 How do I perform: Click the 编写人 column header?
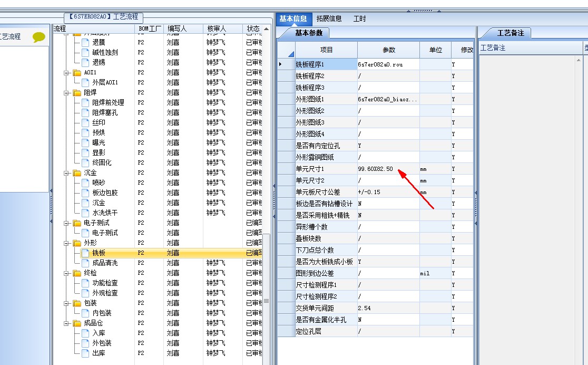pos(183,29)
